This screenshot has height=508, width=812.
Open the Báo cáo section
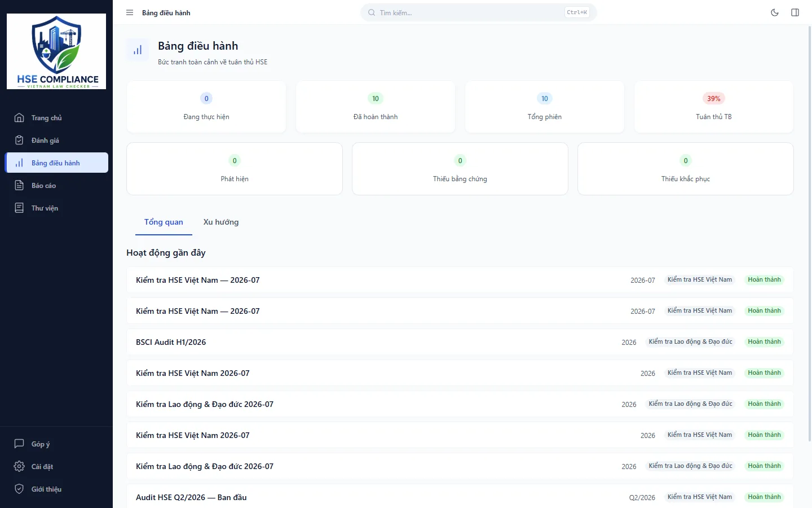56,186
